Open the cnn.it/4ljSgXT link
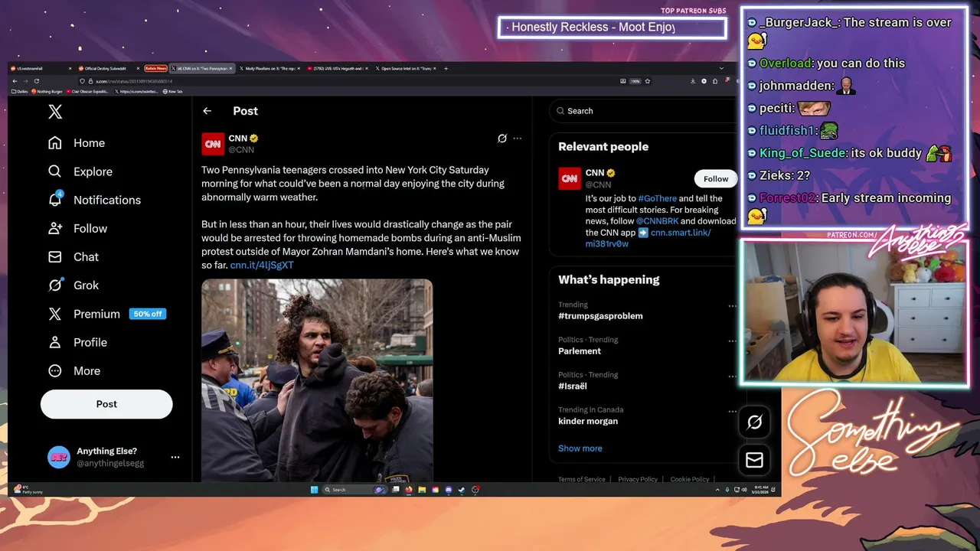Screen dimensions: 980x551 [x=262, y=265]
